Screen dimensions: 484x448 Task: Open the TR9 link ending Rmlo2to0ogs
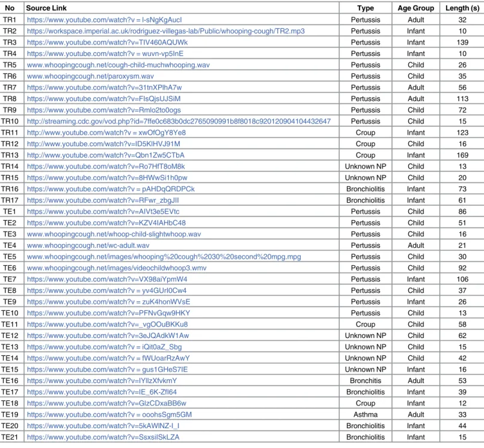pyautogui.click(x=103, y=110)
